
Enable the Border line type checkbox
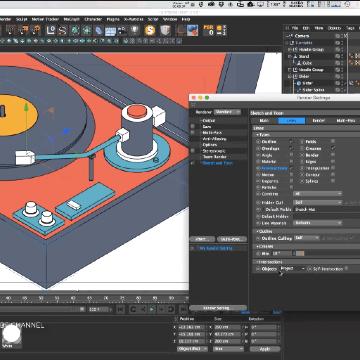[333, 155]
